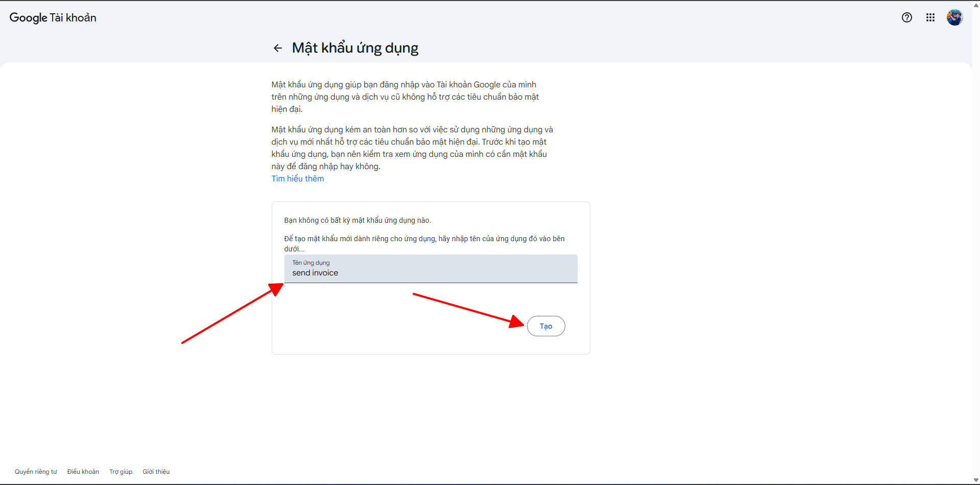The image size is (980, 485).
Task: Open the Điều khoản footer link
Action: pyautogui.click(x=83, y=472)
